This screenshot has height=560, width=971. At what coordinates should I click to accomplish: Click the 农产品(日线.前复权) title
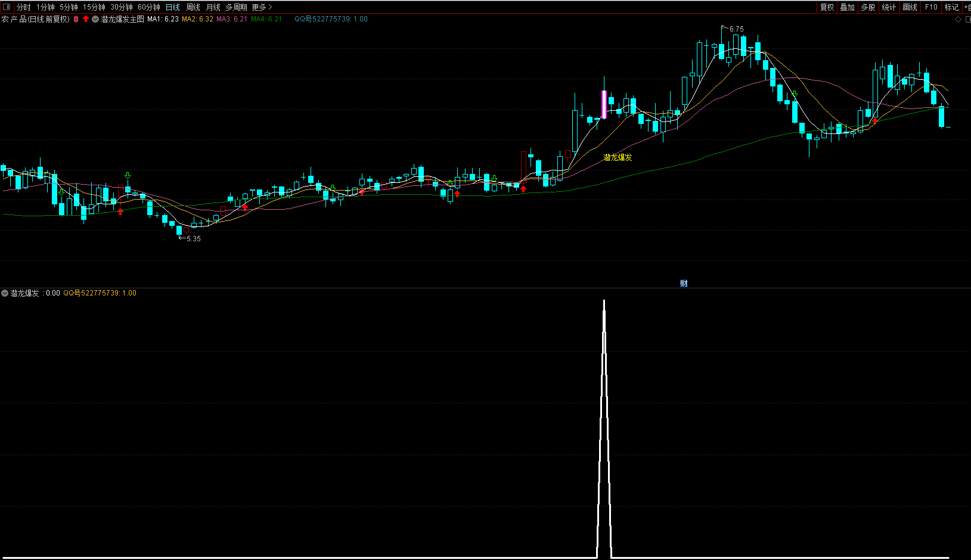[36, 19]
